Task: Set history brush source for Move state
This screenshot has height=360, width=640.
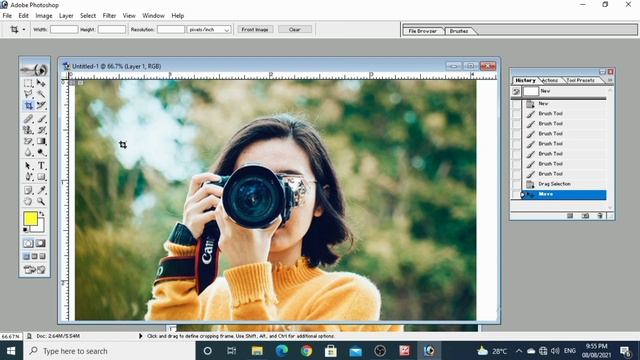Action: click(516, 195)
